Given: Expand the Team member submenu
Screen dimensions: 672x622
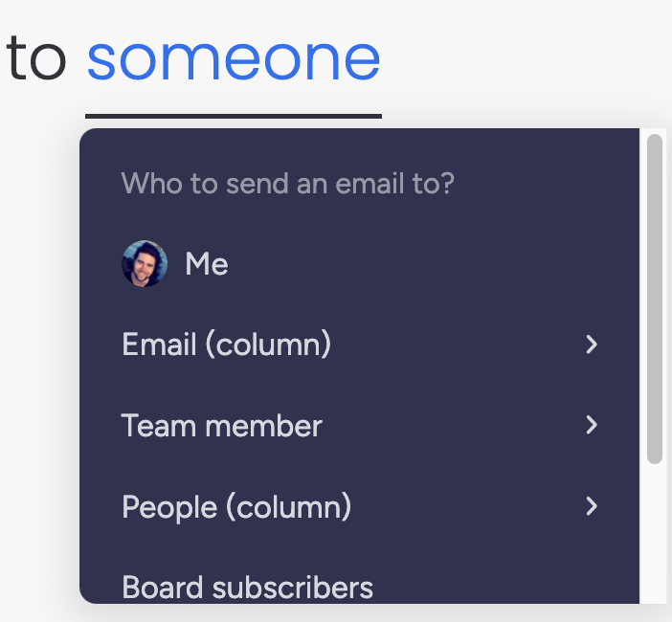Looking at the screenshot, I should (359, 425).
